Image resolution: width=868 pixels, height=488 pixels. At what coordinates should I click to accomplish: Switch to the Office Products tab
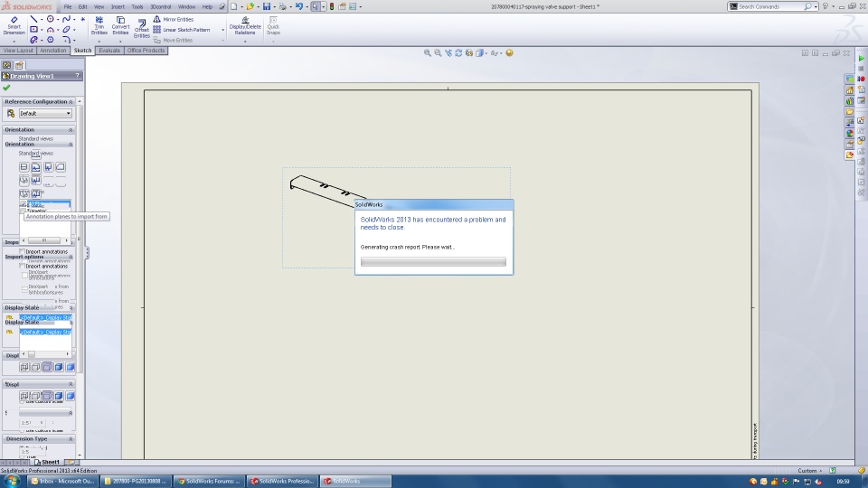point(146,51)
